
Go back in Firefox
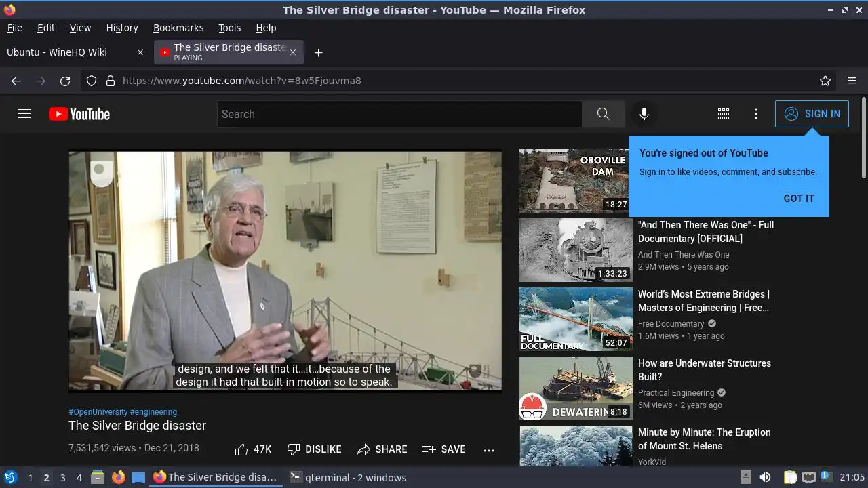pos(16,81)
